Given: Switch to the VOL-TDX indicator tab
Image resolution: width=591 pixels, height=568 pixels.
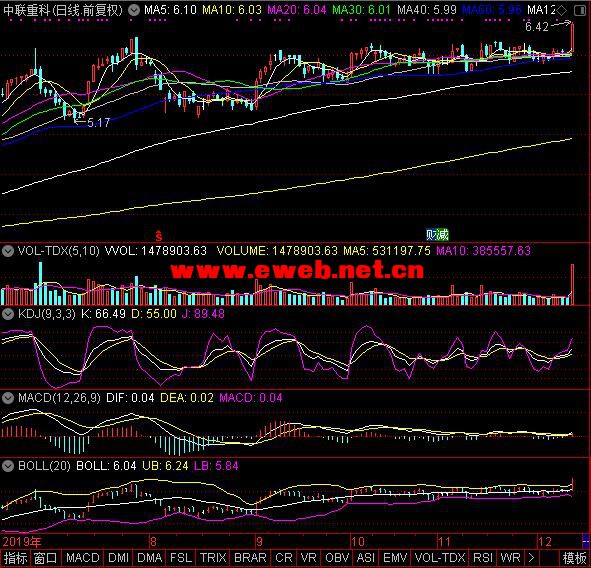Looking at the screenshot, I should pos(440,558).
